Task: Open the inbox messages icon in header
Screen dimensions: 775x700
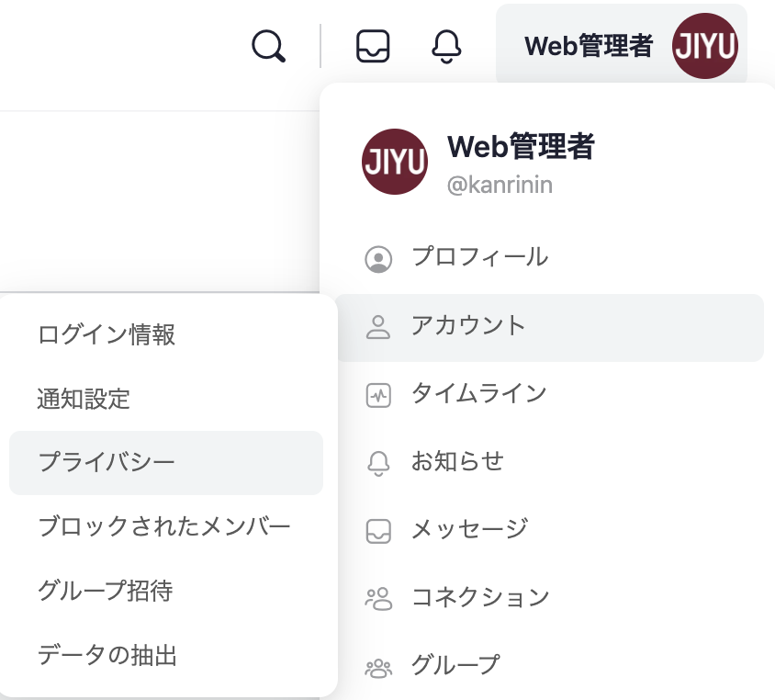Action: (x=373, y=46)
